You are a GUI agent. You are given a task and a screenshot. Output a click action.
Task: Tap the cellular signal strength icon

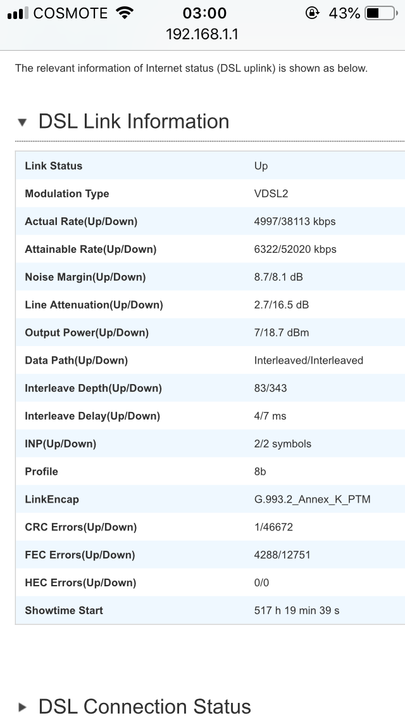(17, 13)
